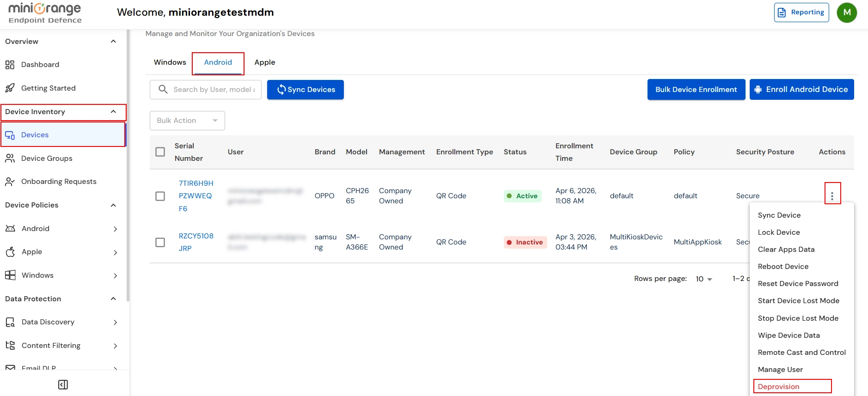Screen dimensions: 868x396
Task: Expand Android policies submenu chevron
Action: point(115,229)
